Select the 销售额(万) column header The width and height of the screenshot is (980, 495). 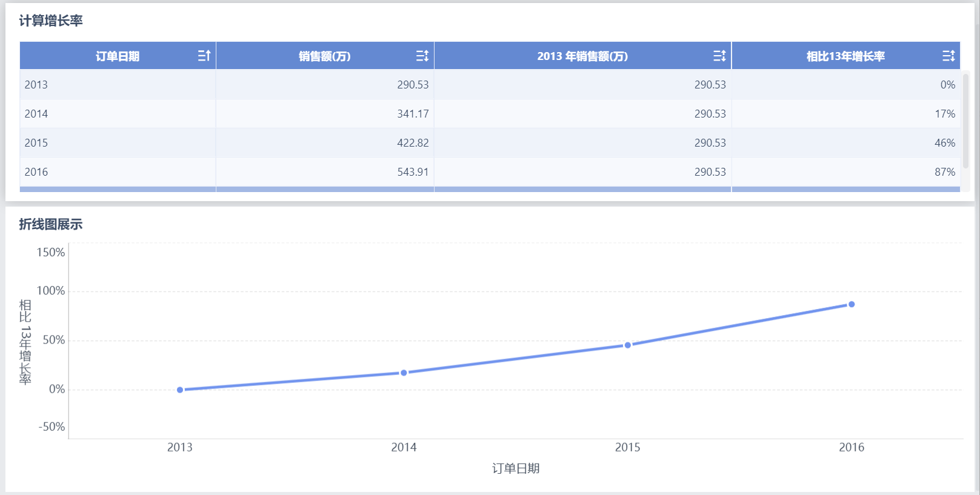point(325,56)
